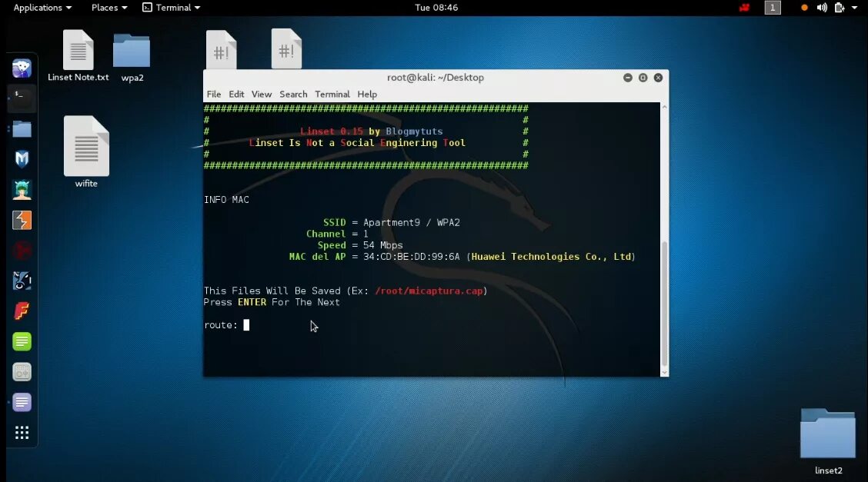868x482 pixels.
Task: Open the dark red dock icon
Action: click(x=22, y=251)
